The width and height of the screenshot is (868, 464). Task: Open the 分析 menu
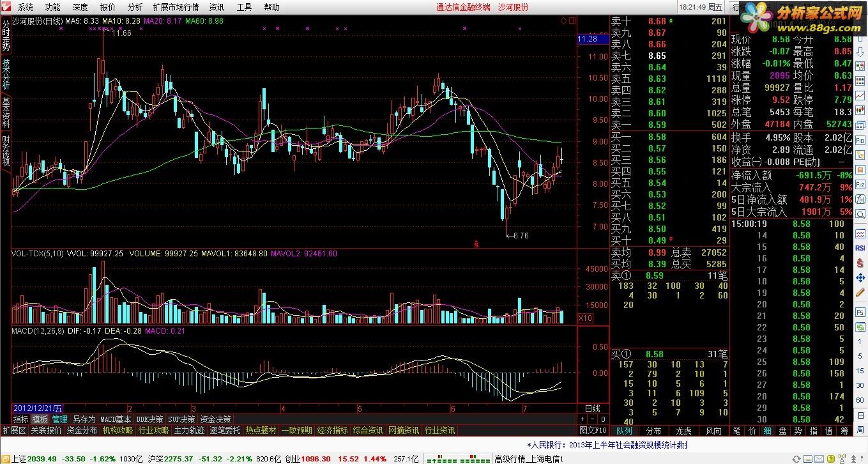point(135,7)
